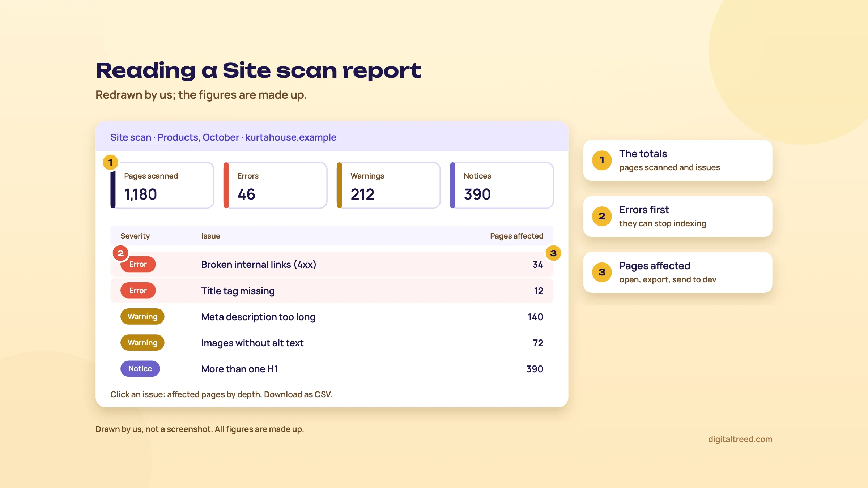868x488 pixels.
Task: Click the Error badge for Title tag missing
Action: (x=138, y=290)
